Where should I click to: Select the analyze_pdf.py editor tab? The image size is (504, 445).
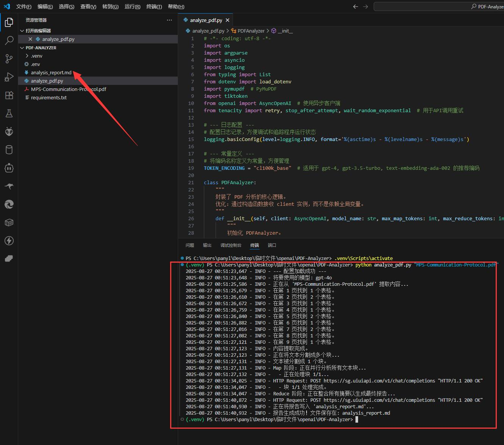[x=206, y=20]
